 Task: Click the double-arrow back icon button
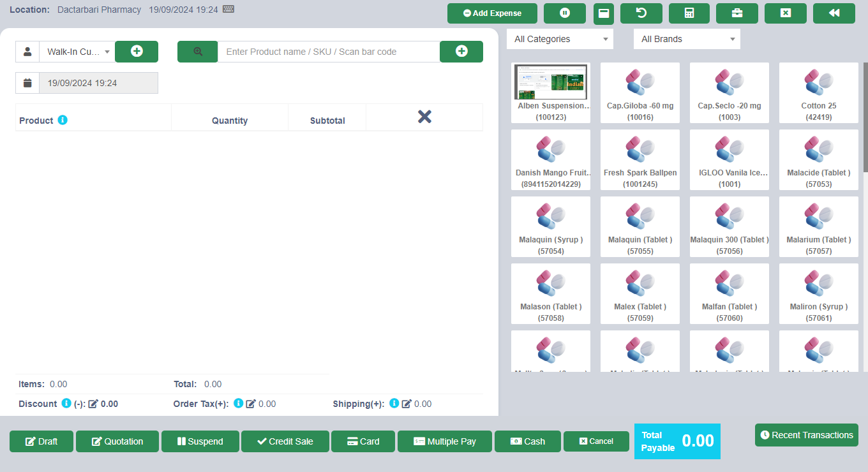click(834, 13)
